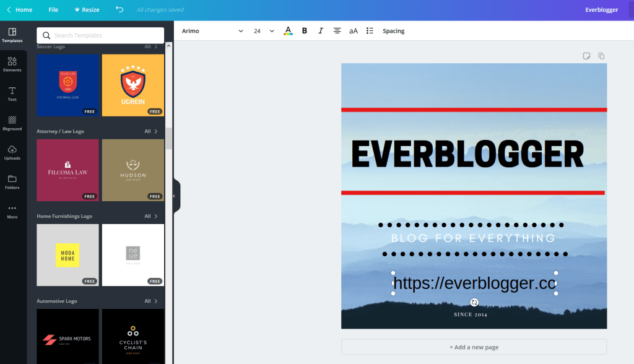Viewport: 634px width, 364px height.
Task: Click the templates scrollbar up arrow
Action: click(168, 46)
